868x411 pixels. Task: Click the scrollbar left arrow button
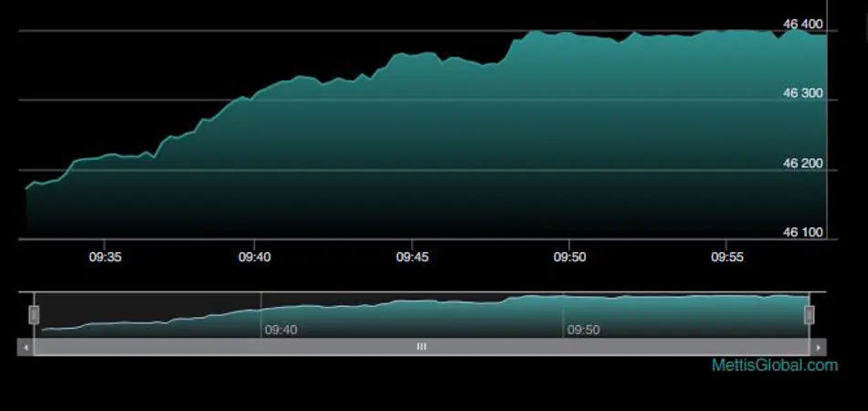(x=26, y=347)
